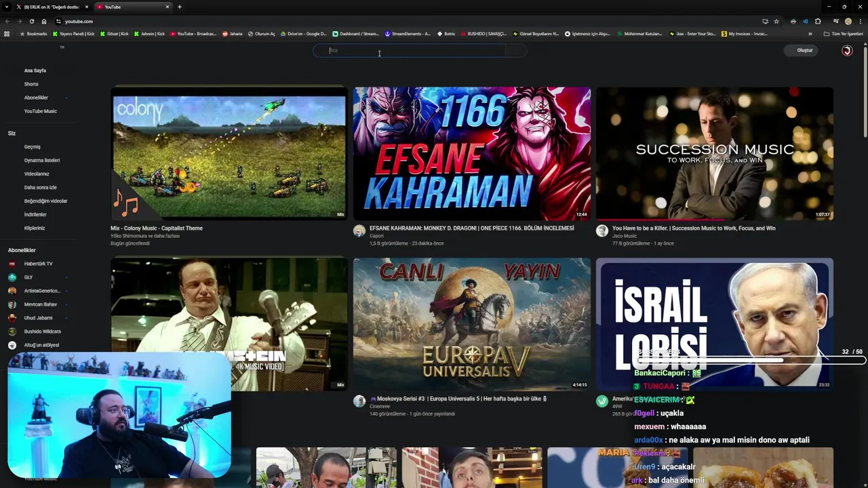
Task: Click Mevtcan Bahav subscription avatar
Action: pos(12,304)
